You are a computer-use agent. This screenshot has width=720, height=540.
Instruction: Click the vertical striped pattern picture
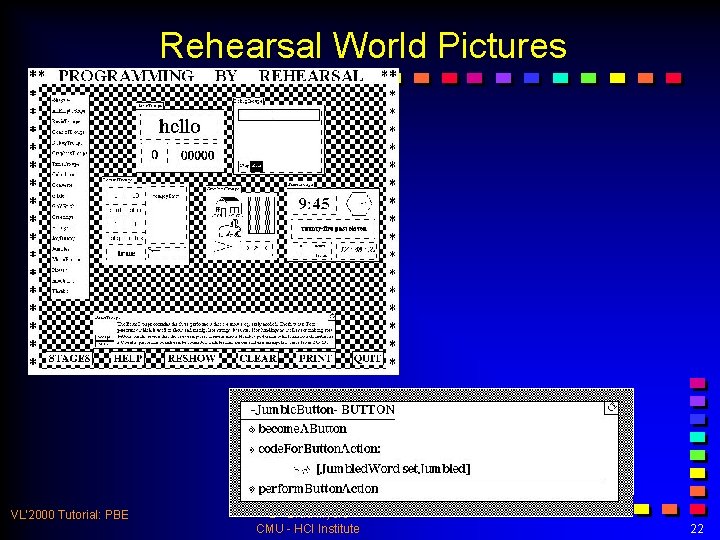(261, 214)
